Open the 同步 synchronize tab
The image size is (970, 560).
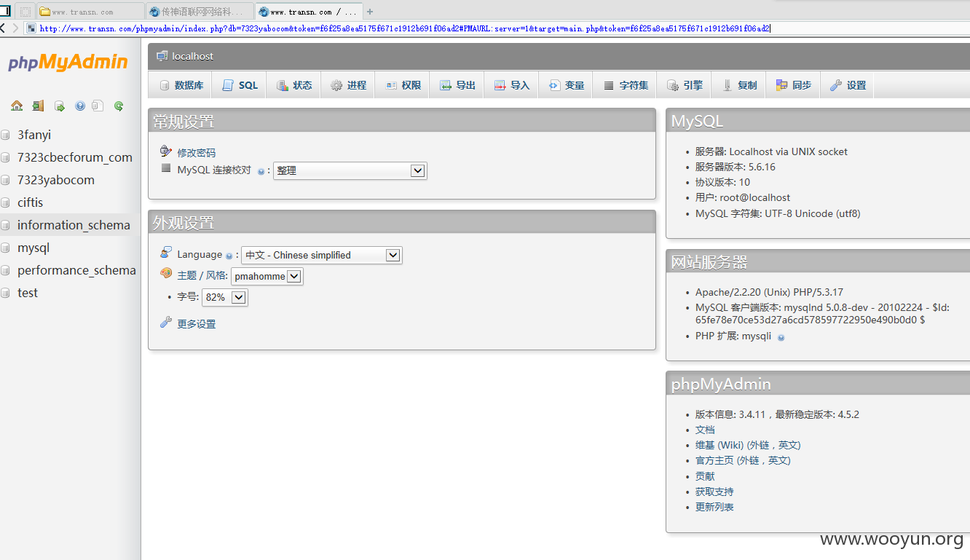coord(793,85)
